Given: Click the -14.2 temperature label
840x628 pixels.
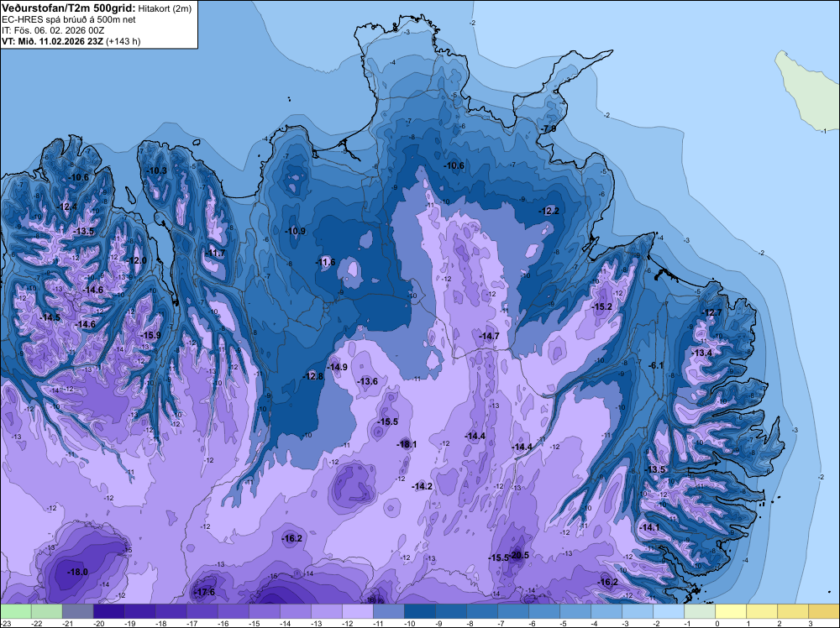Looking at the screenshot, I should pos(423,486).
